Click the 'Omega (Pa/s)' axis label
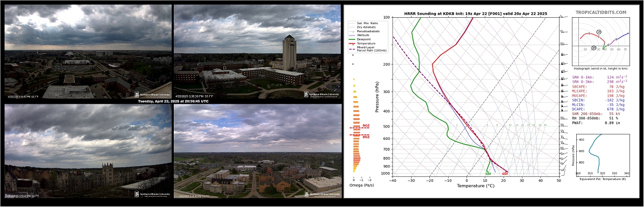This screenshot has width=644, height=207. tap(362, 185)
